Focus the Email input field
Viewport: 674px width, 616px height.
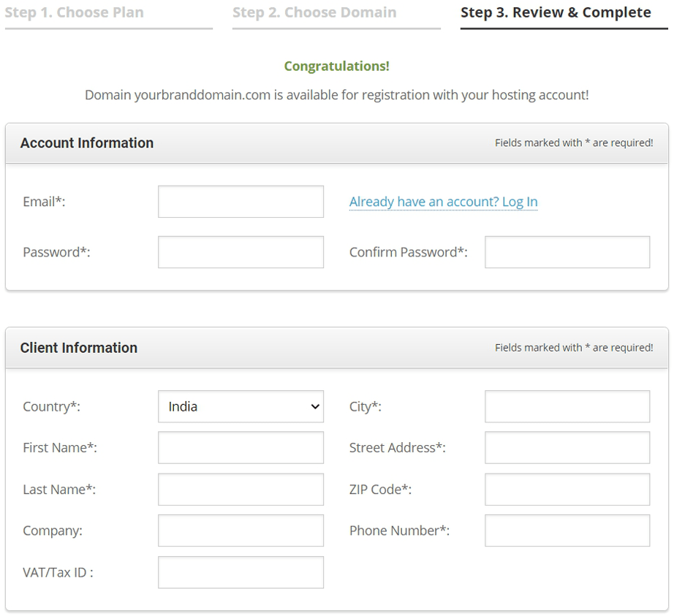241,202
